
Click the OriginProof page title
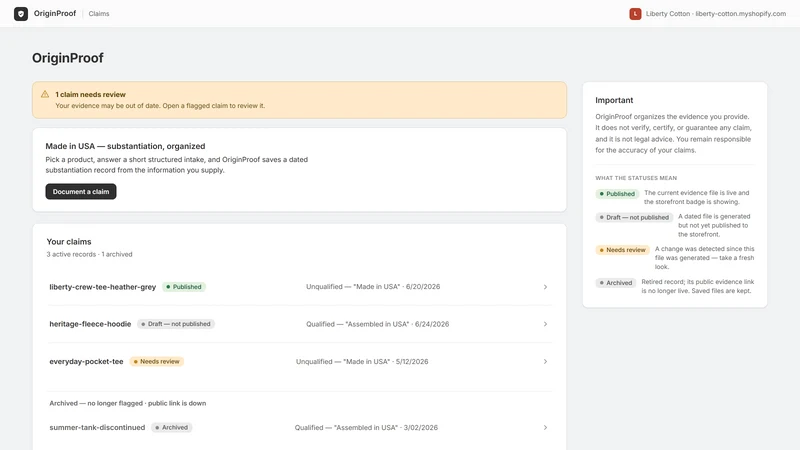[x=68, y=58]
